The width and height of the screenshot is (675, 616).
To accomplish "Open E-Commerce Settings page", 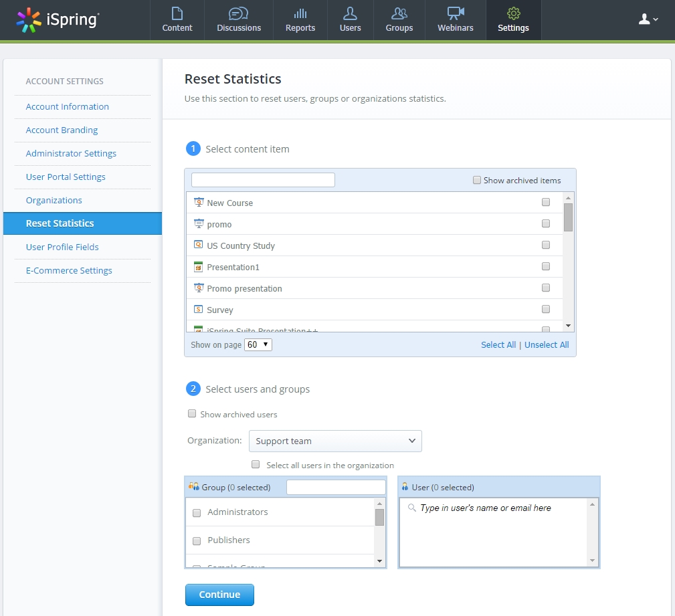I will click(69, 270).
